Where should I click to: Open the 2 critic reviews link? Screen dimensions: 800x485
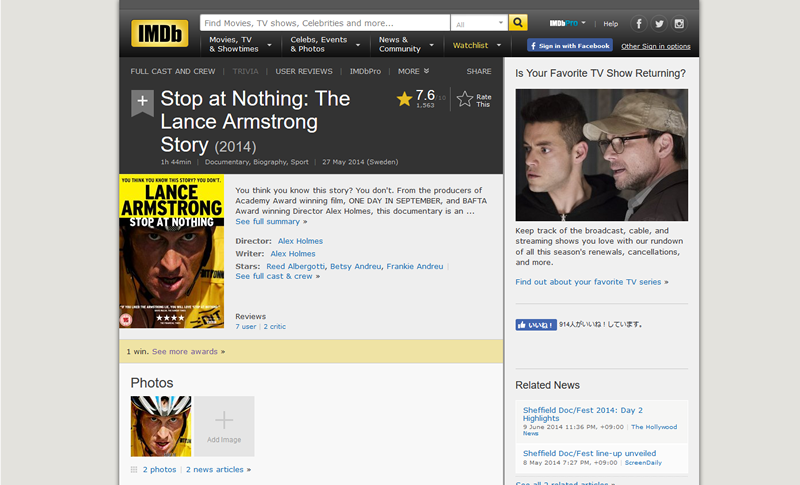(x=274, y=326)
